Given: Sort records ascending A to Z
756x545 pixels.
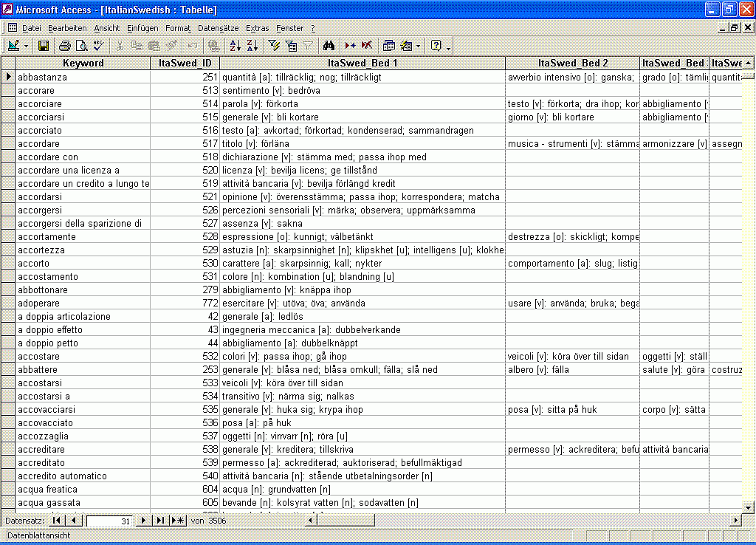Looking at the screenshot, I should [235, 46].
